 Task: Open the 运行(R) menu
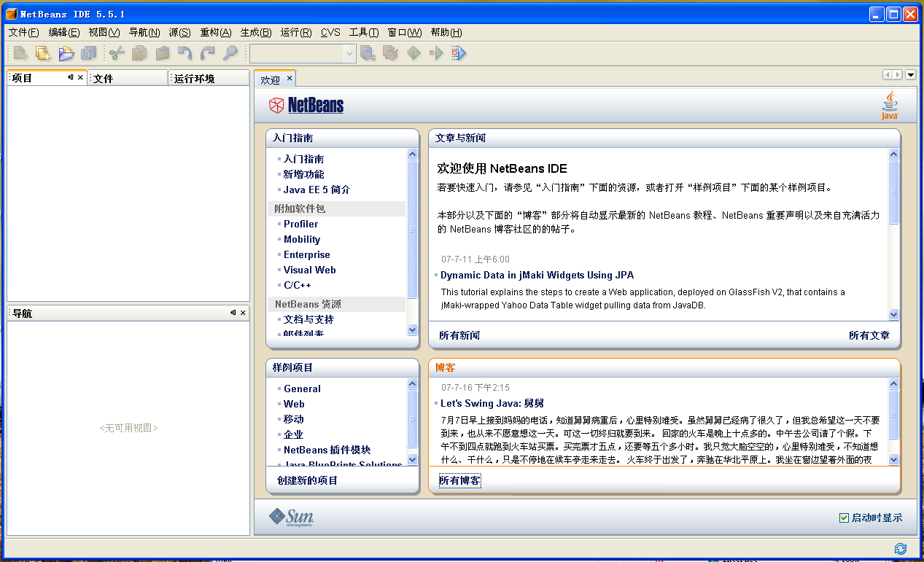coord(296,32)
